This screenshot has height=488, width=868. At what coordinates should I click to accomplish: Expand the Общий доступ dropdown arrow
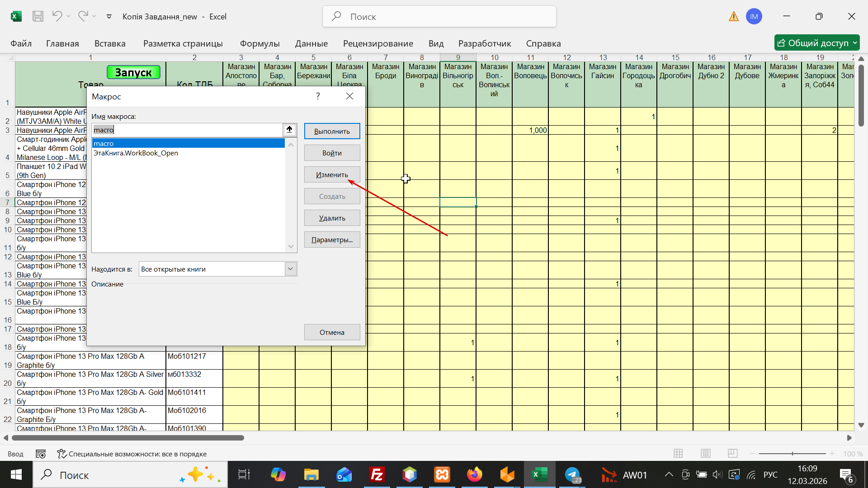click(x=855, y=43)
